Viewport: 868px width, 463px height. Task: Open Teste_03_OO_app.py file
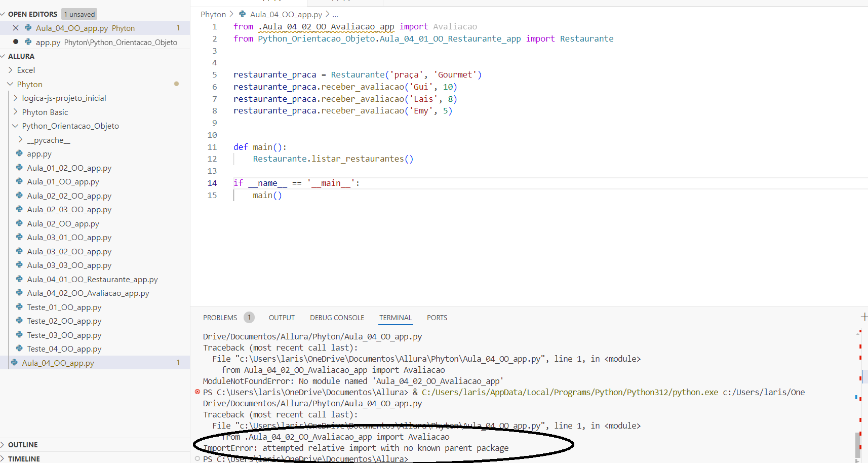(64, 335)
